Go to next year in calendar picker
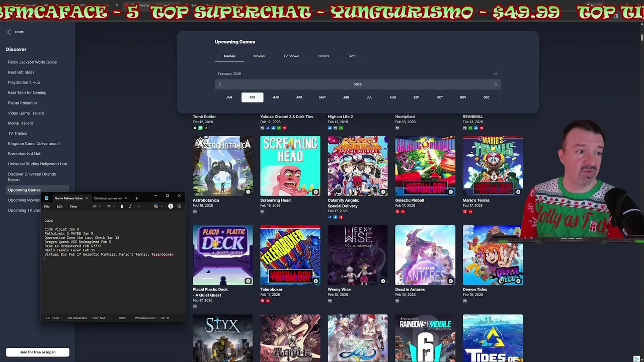 [x=496, y=84]
